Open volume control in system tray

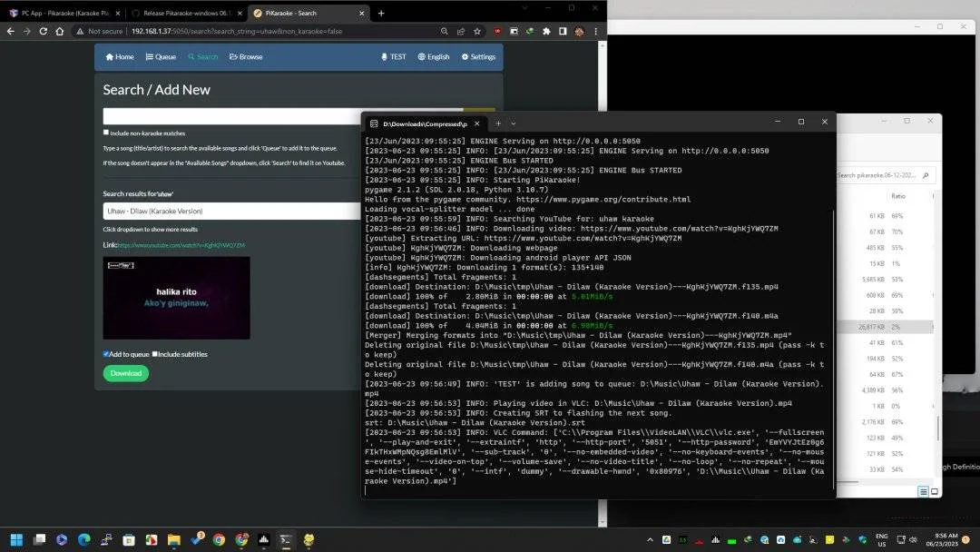click(913, 539)
